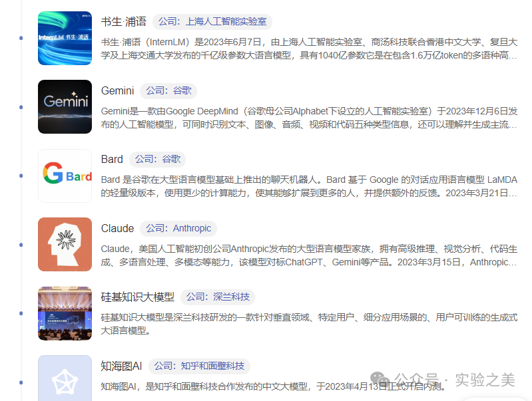Select the 公司: 知乎和面壁科技 tag
This screenshot has width=532, height=401.
click(199, 366)
